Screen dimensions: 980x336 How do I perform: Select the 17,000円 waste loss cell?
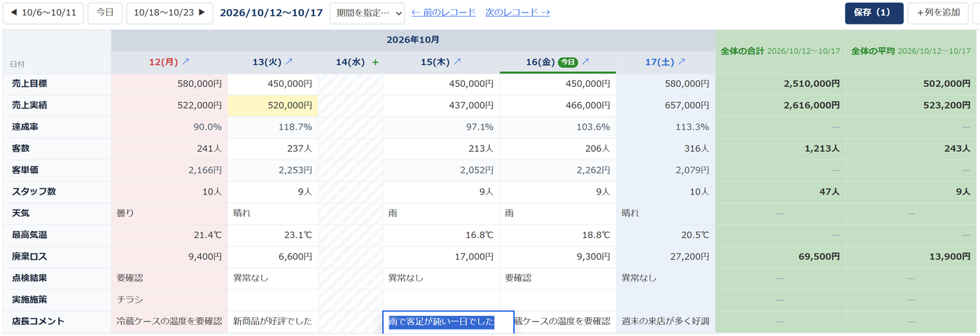[441, 257]
